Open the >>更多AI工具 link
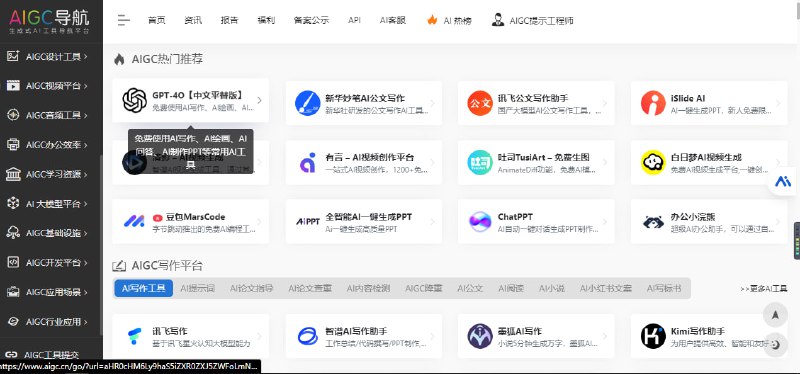The image size is (800, 374). click(764, 289)
